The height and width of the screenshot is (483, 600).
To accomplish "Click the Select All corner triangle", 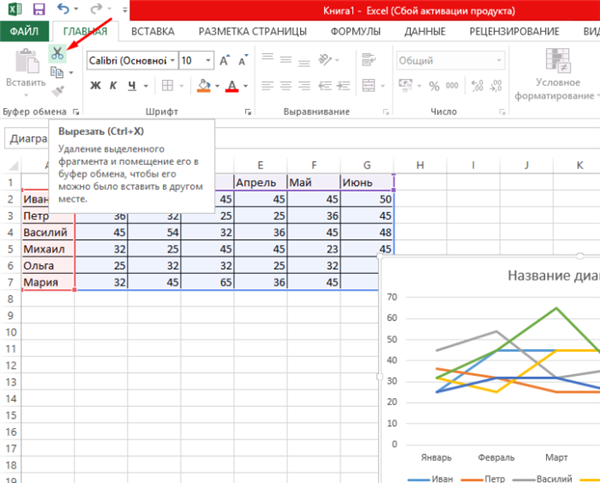I will [x=13, y=166].
